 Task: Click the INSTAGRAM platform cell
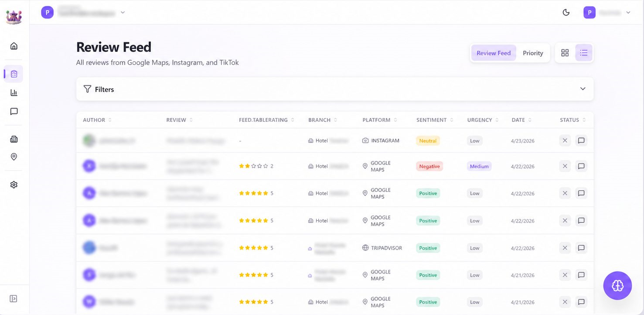(x=381, y=140)
